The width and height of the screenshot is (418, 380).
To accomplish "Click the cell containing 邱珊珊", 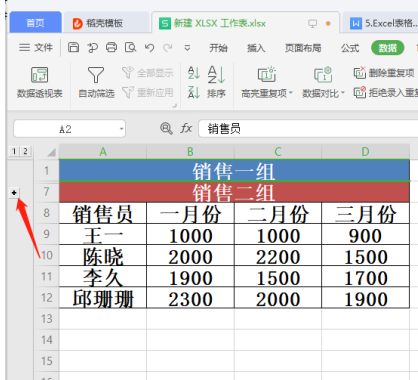I will (x=103, y=297).
